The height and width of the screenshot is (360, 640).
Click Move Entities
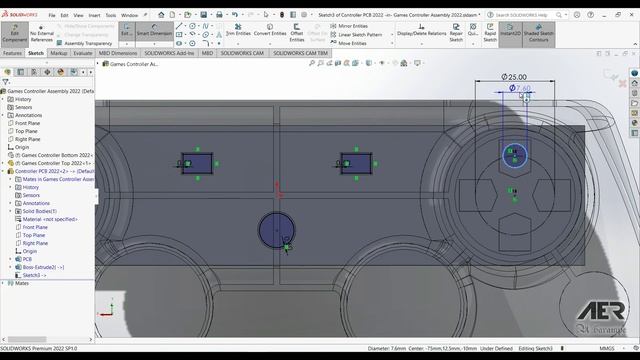click(x=348, y=43)
